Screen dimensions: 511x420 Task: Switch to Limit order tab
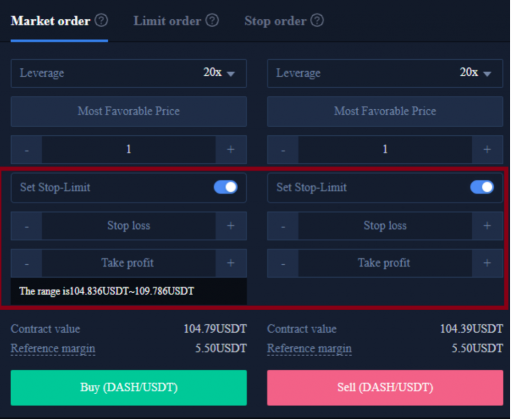pos(167,21)
